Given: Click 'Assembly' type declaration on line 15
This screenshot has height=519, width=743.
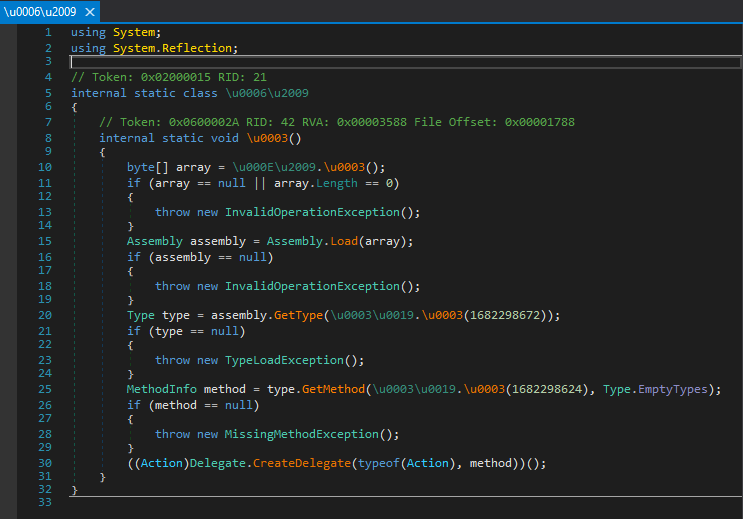Looking at the screenshot, I should 154,241.
